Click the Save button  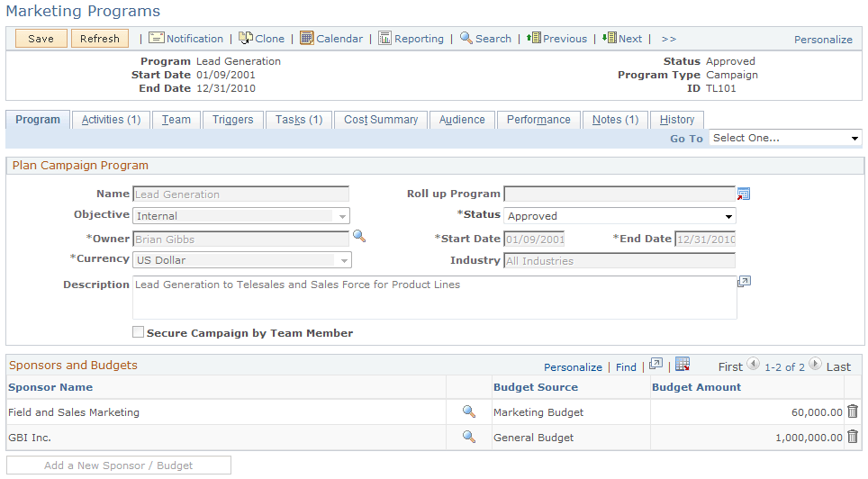point(41,38)
